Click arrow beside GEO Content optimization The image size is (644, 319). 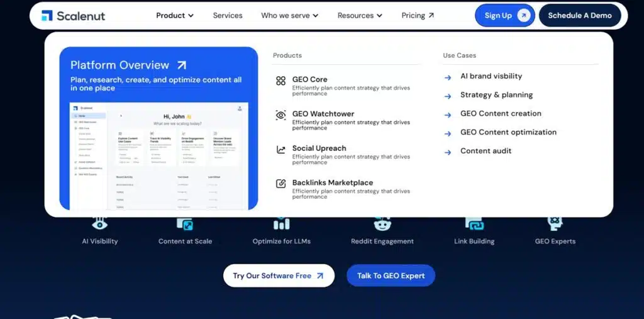pyautogui.click(x=448, y=133)
